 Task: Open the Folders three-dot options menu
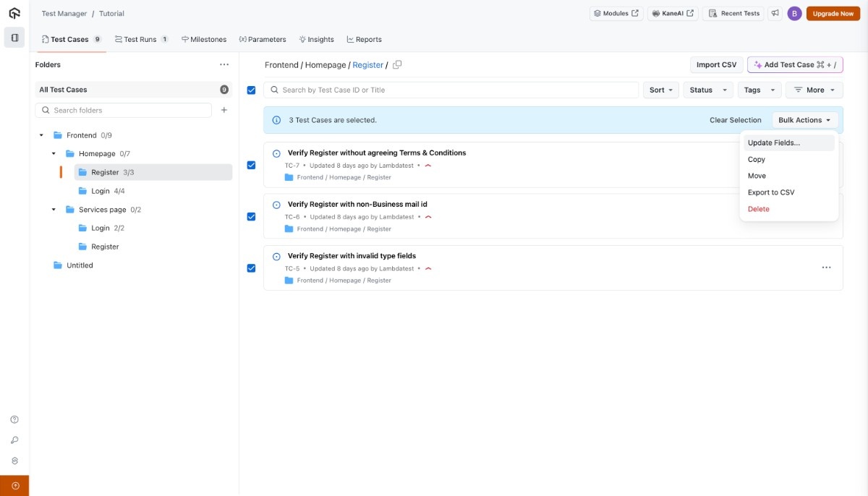[x=224, y=65]
